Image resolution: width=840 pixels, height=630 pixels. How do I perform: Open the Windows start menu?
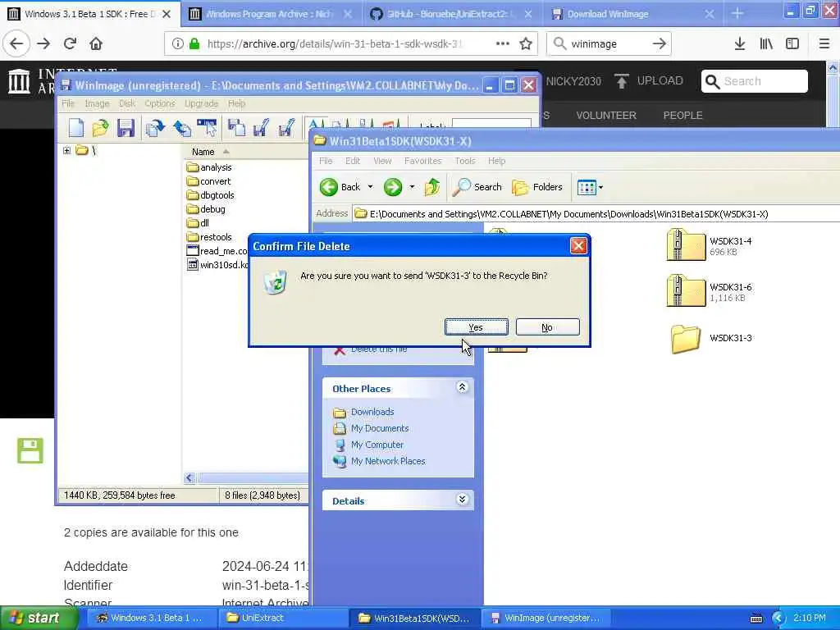click(38, 618)
